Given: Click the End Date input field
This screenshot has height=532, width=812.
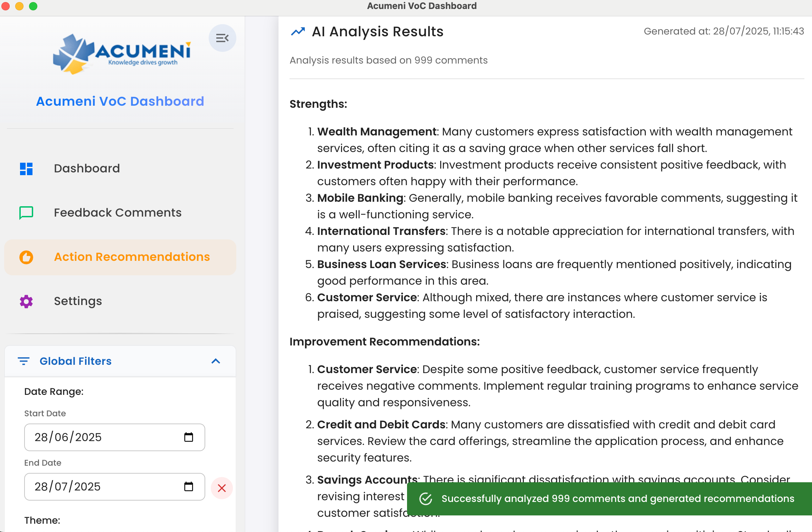Looking at the screenshot, I should [104, 487].
